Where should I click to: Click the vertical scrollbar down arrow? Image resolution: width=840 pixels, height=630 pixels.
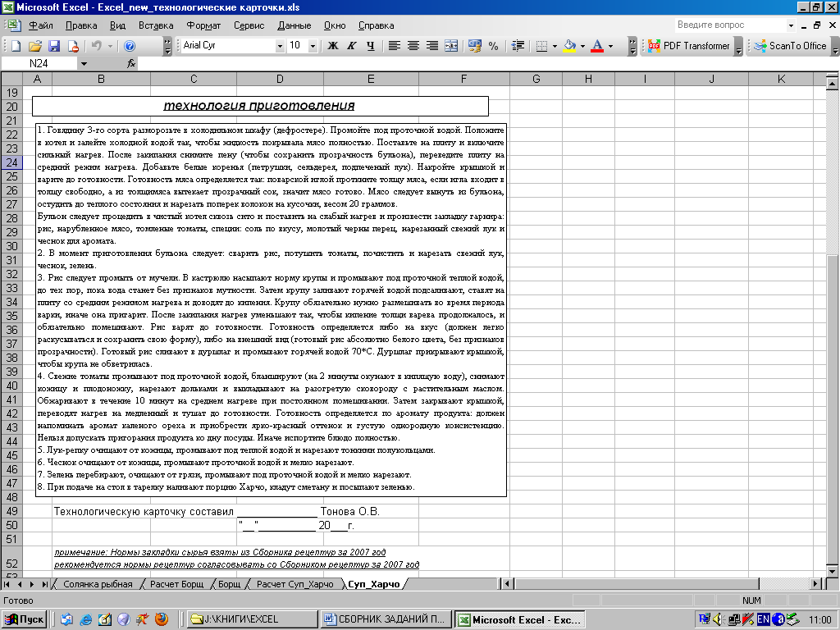(832, 571)
